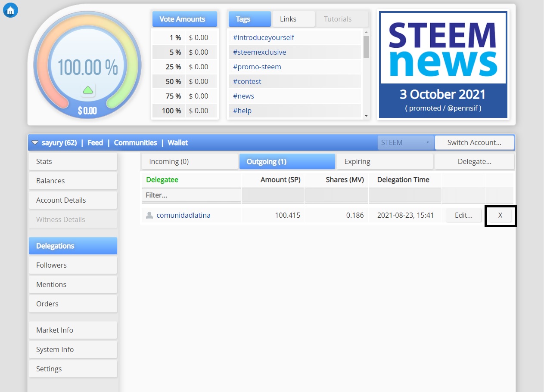Click the 75 % vote amount row
The height and width of the screenshot is (392, 544).
pos(185,96)
